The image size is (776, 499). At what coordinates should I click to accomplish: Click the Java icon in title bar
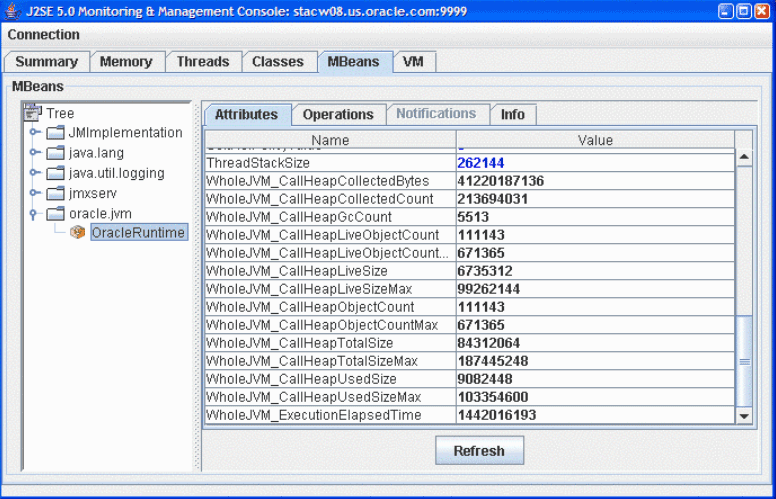(12, 11)
